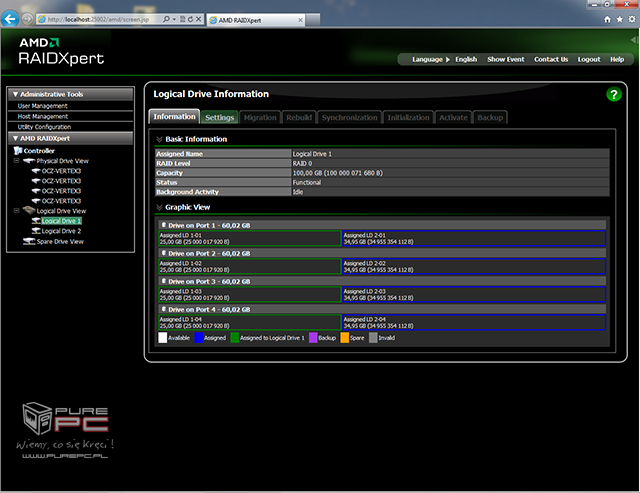640x493 pixels.
Task: Collapse the Logical Drive View tree node
Action: coord(17,211)
